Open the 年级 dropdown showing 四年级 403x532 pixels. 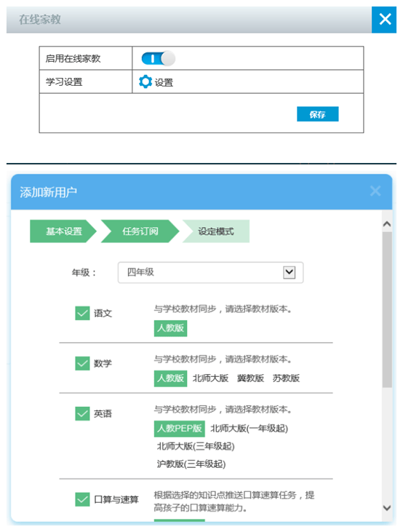(x=210, y=272)
